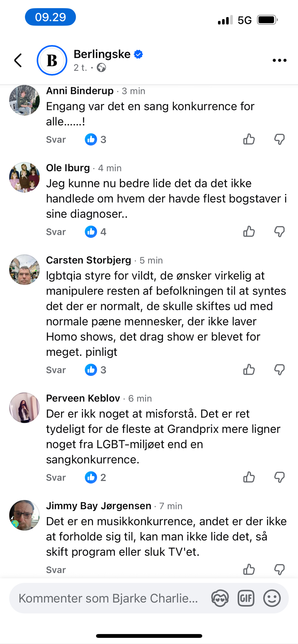View reactions on Ole Iburg's comment
Image resolution: width=298 pixels, height=644 pixels.
pyautogui.click(x=95, y=232)
